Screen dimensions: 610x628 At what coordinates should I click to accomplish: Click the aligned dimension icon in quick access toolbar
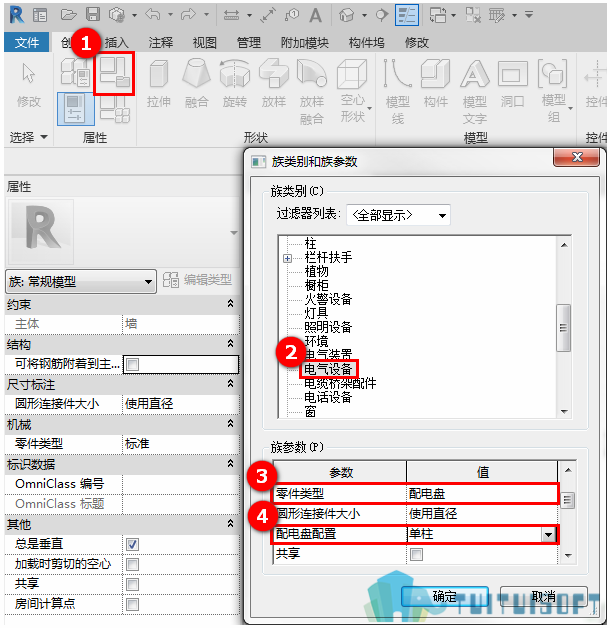pyautogui.click(x=268, y=15)
